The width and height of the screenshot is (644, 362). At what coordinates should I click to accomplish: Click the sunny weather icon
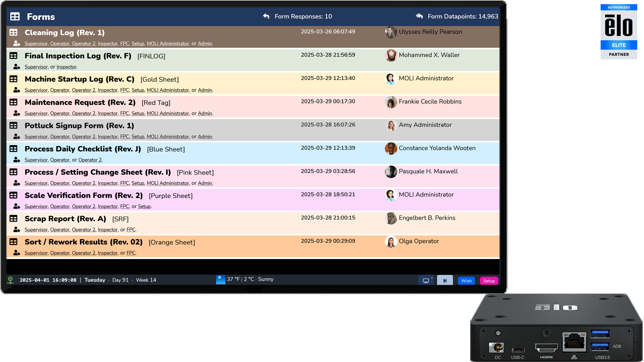pyautogui.click(x=220, y=280)
